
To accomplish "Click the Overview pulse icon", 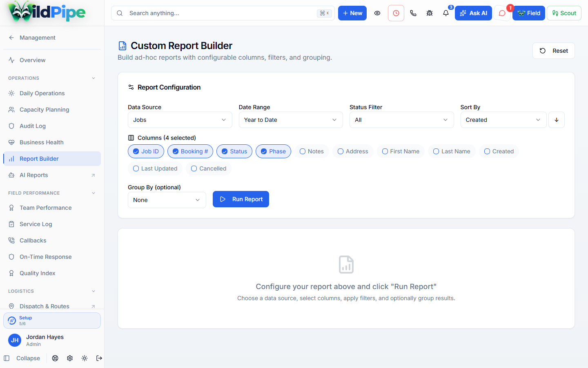I will [x=11, y=60].
